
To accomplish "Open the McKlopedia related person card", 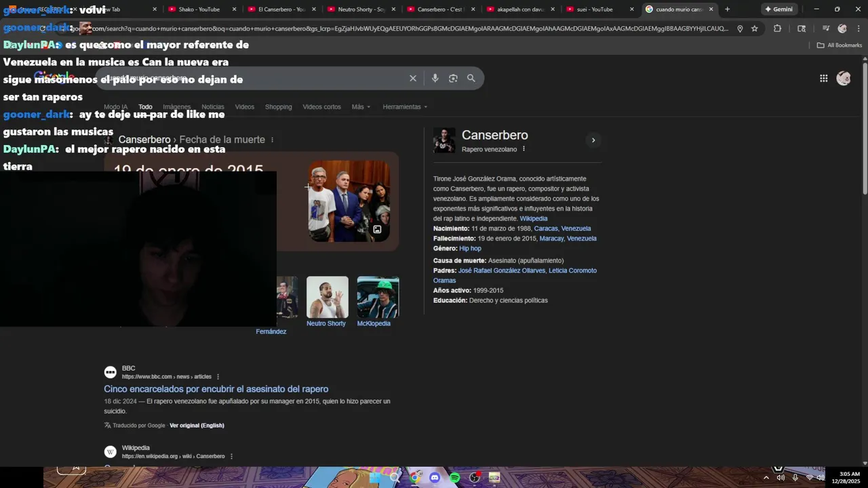I will click(x=378, y=302).
